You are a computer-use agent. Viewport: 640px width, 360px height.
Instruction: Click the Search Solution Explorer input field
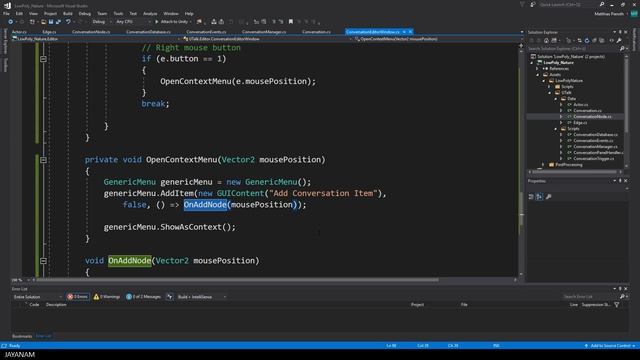point(573,49)
